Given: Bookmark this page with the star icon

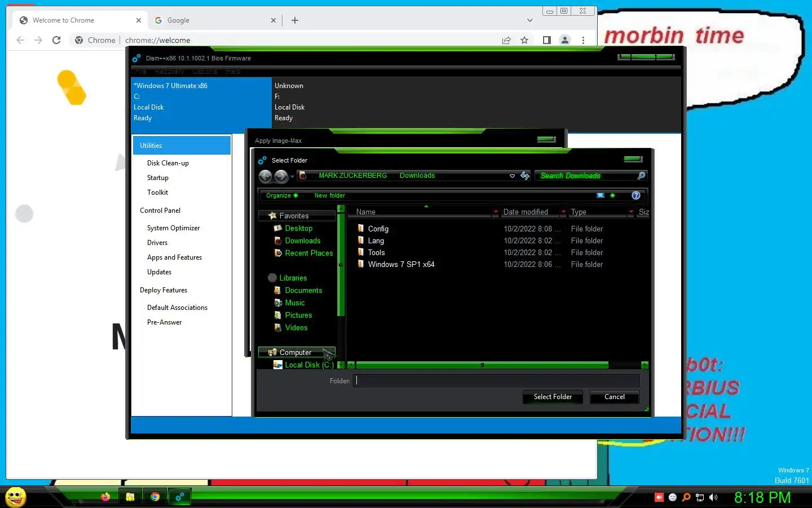Looking at the screenshot, I should tap(524, 40).
